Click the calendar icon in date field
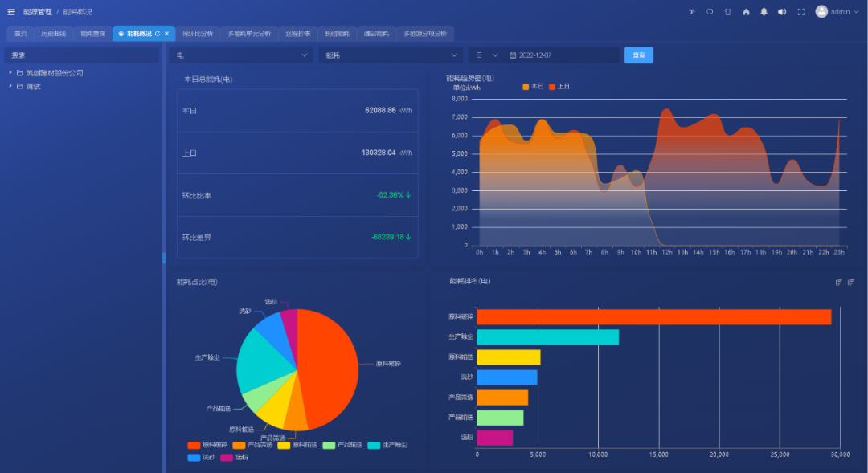The height and width of the screenshot is (473, 868). [513, 55]
